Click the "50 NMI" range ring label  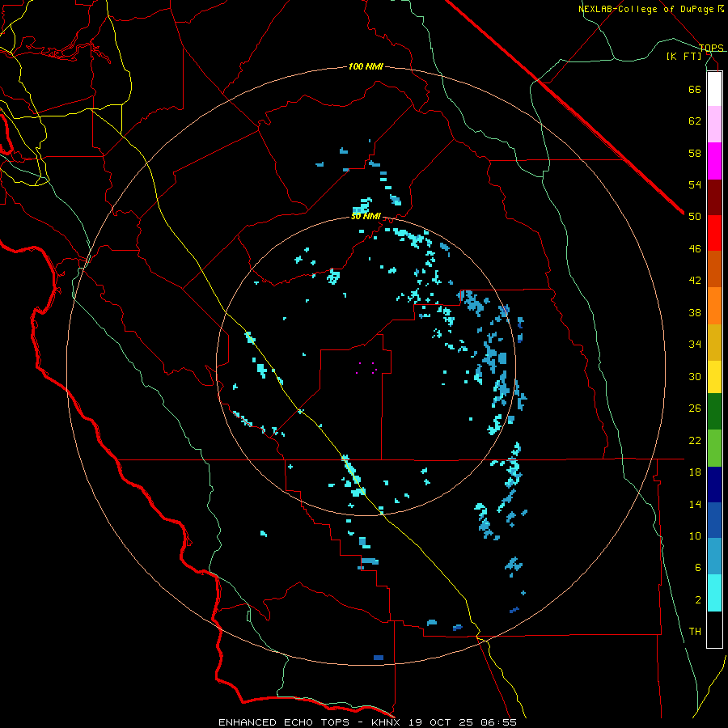coord(366,216)
